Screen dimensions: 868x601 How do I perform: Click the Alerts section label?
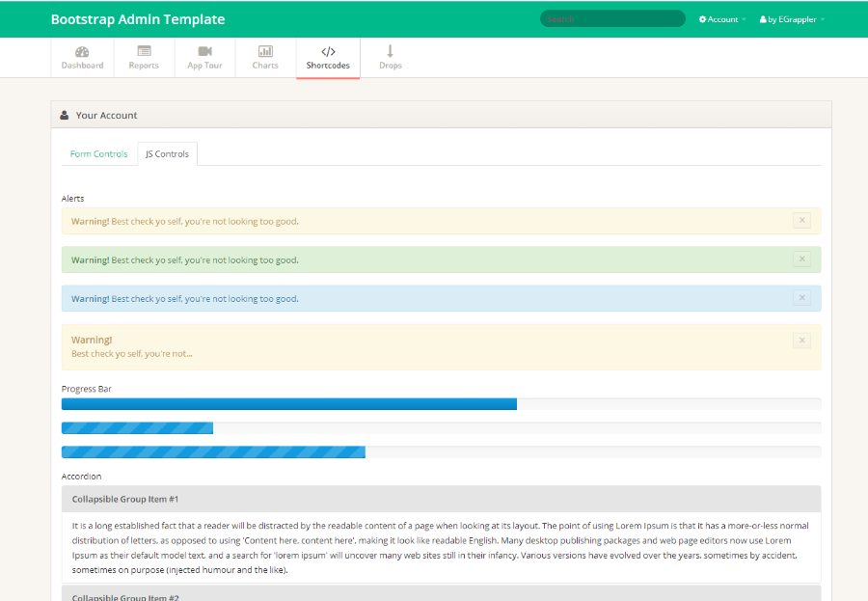tap(72, 199)
